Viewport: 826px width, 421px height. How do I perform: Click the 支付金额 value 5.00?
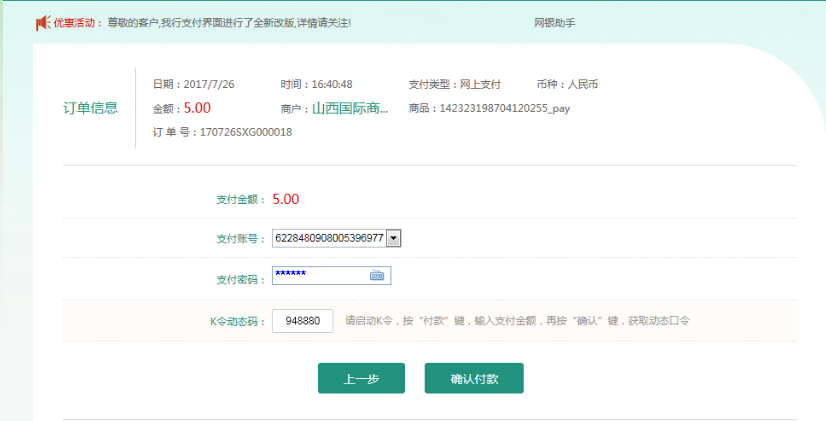coord(286,199)
